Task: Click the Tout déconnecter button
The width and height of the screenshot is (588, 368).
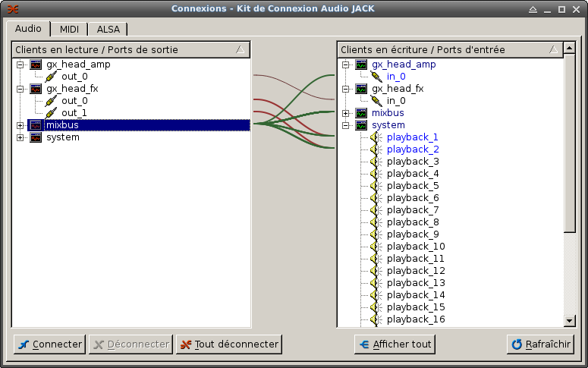Action: click(228, 344)
